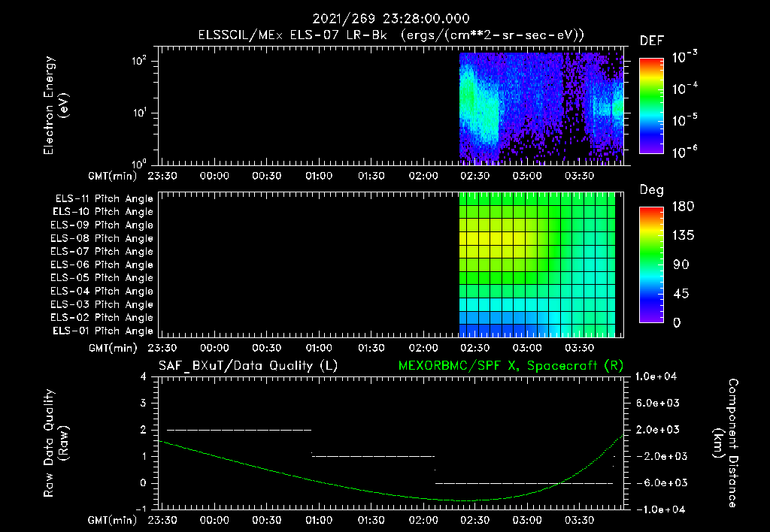This screenshot has width=770, height=532.
Task: Click the 10^-6 DEF colorbar value
Action: [684, 152]
